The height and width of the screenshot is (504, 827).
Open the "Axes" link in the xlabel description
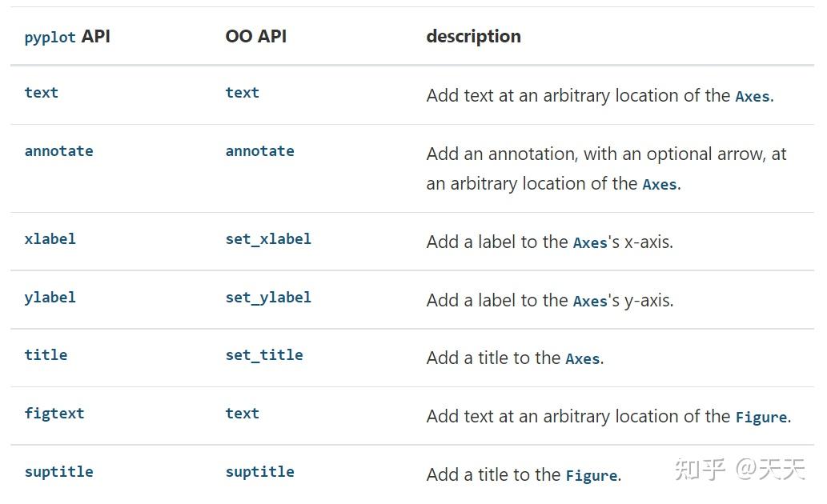point(590,243)
